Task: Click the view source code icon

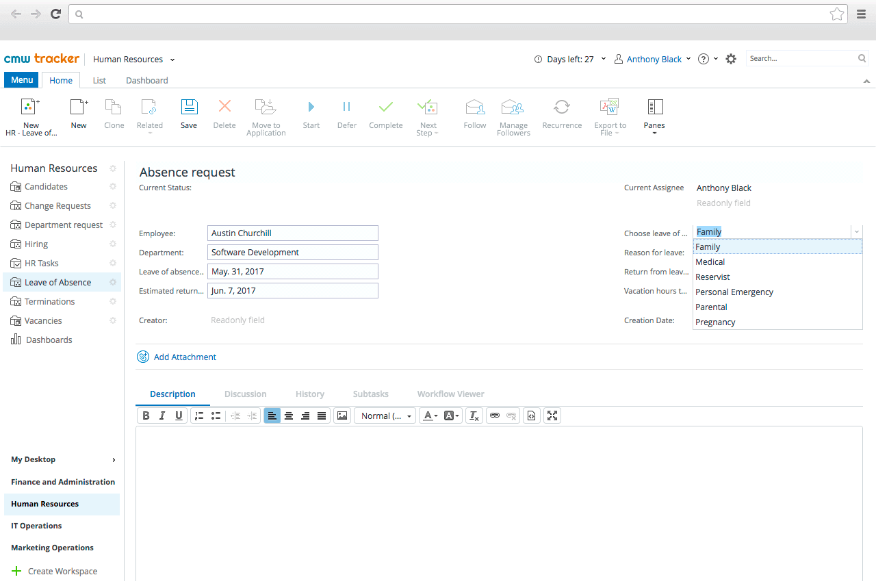Action: (532, 416)
